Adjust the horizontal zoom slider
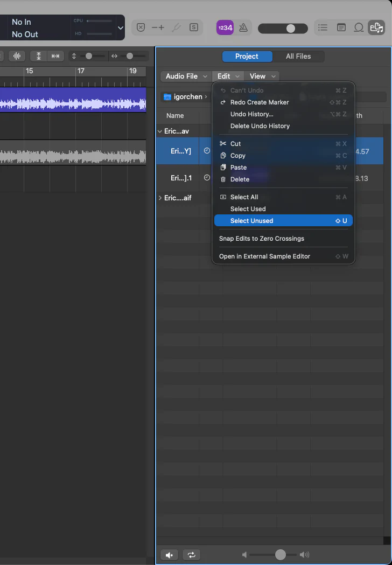 click(130, 56)
